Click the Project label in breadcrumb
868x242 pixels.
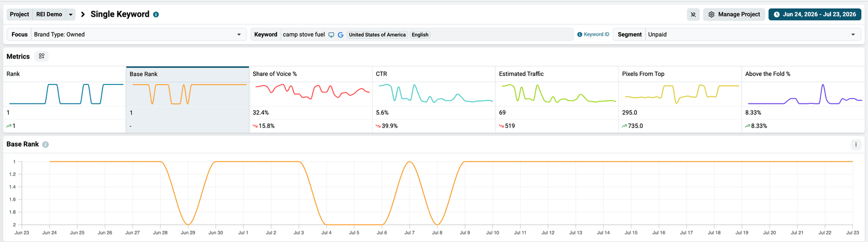click(x=20, y=15)
